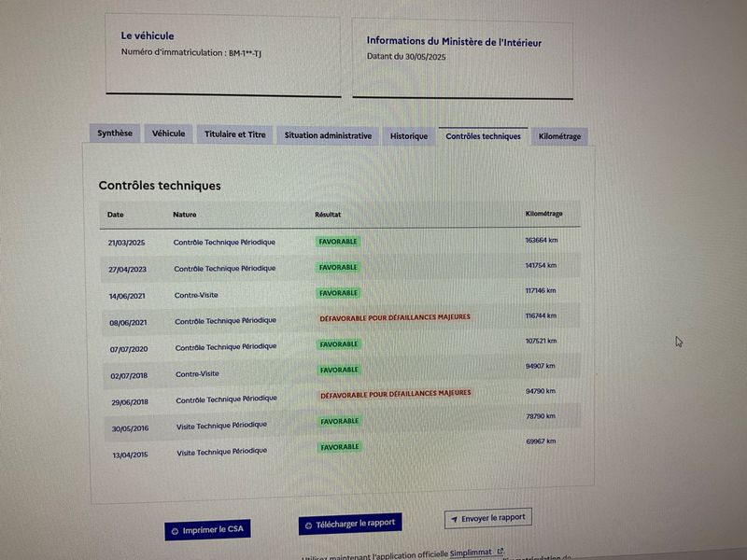This screenshot has height=560, width=747.
Task: Select the Titulaire et Titre tab
Action: point(235,134)
